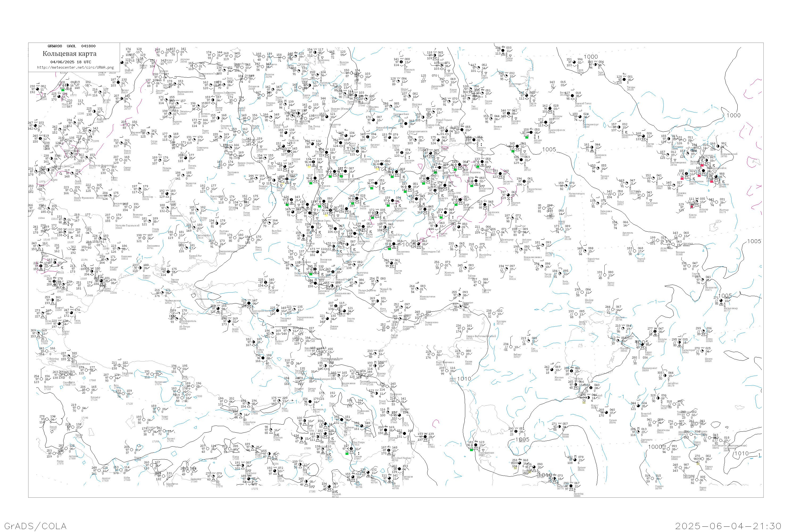The image size is (798, 532).
Task: Click the 'Кольцевая карта' map title
Action: (x=69, y=54)
